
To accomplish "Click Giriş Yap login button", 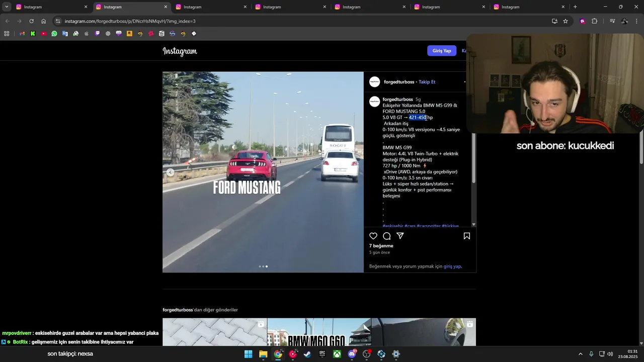I will pyautogui.click(x=442, y=51).
